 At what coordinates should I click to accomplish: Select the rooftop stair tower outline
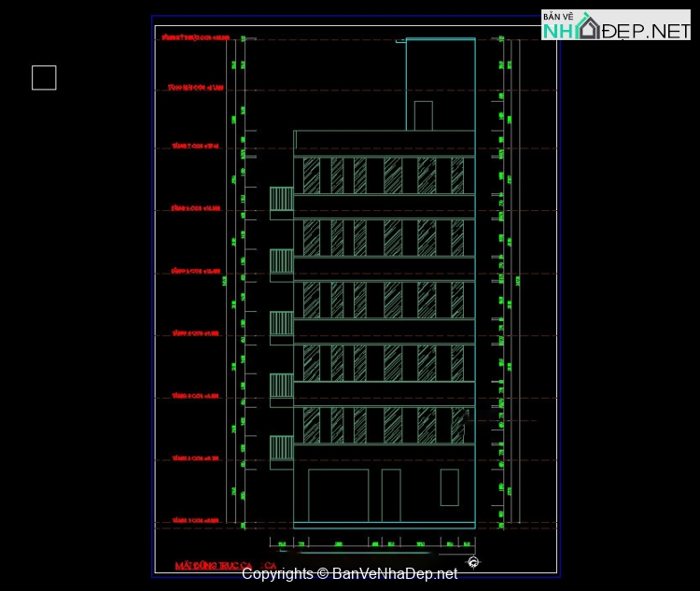(441, 84)
